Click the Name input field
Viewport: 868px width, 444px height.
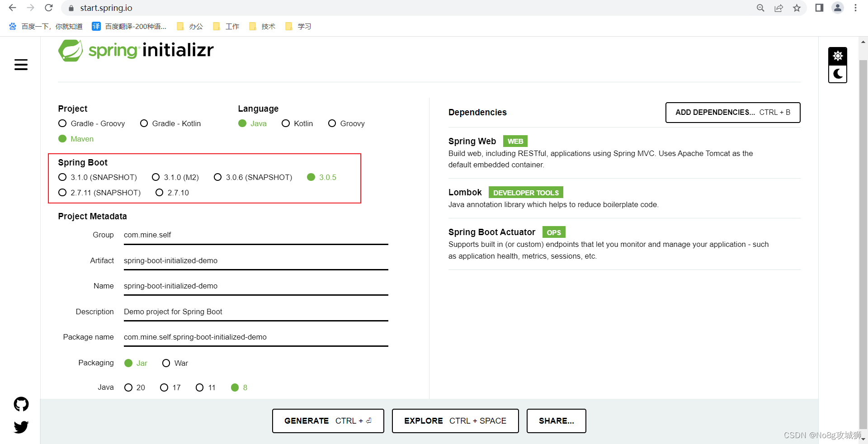tap(256, 286)
